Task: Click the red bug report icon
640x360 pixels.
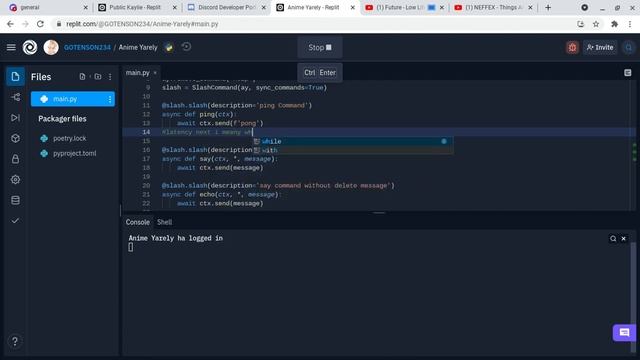Action: tap(572, 47)
